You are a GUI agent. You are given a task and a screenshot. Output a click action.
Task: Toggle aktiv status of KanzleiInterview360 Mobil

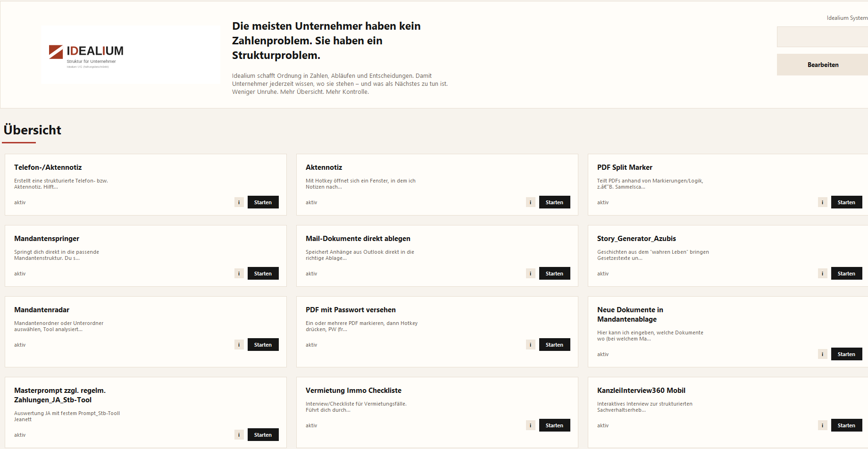pos(603,425)
